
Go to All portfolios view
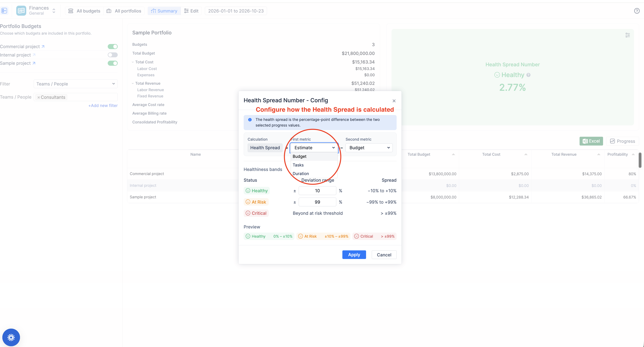point(124,11)
